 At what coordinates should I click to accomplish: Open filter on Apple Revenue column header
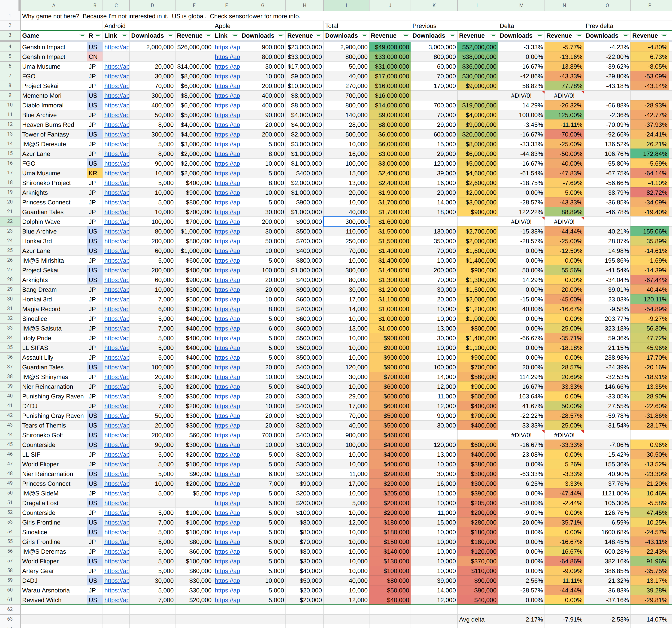coord(318,36)
